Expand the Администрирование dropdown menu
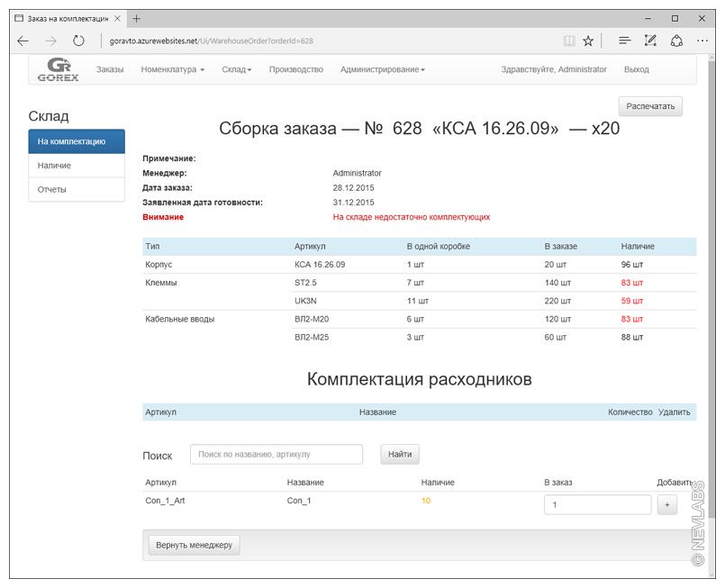Screen dimensions: 725x588 383,69
